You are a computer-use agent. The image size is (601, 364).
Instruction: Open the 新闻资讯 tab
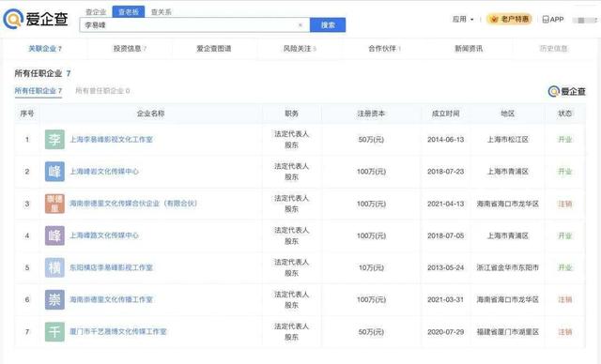click(x=469, y=49)
